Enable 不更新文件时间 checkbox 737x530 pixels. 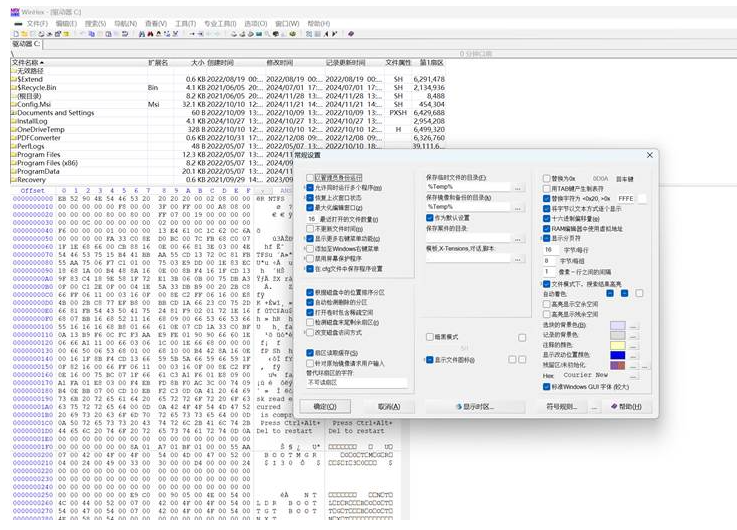(310, 228)
